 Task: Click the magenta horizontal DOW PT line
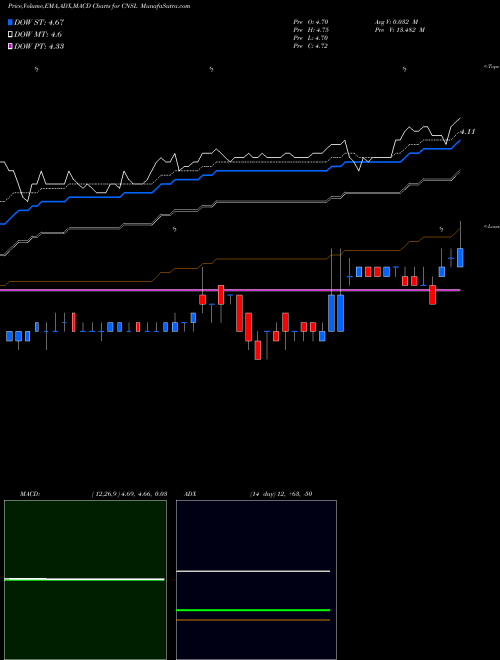coord(230,290)
